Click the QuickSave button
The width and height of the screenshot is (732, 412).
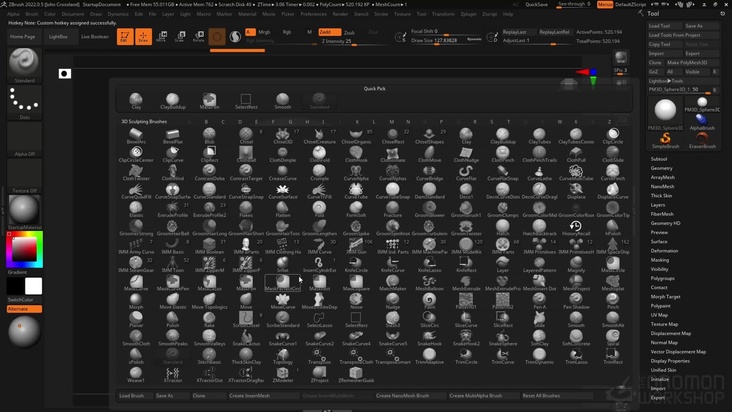click(x=536, y=4)
